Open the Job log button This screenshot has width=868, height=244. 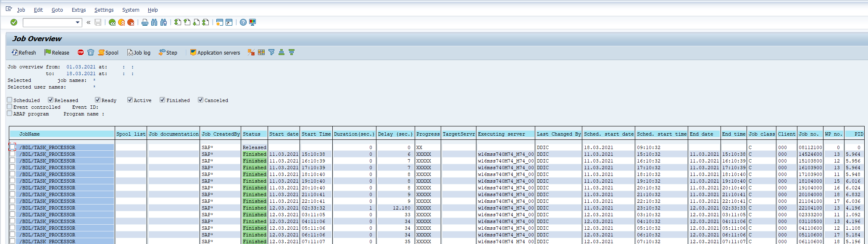point(139,52)
